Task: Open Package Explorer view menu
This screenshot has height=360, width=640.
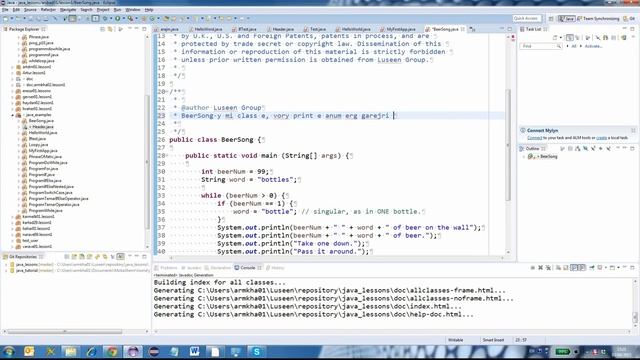Action: (121, 29)
